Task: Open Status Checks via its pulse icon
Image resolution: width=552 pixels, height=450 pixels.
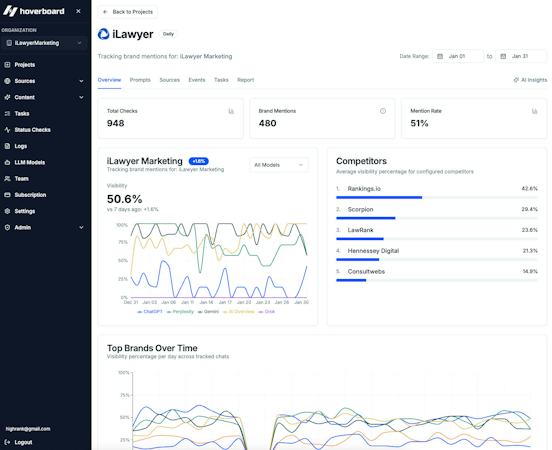Action: click(x=7, y=130)
